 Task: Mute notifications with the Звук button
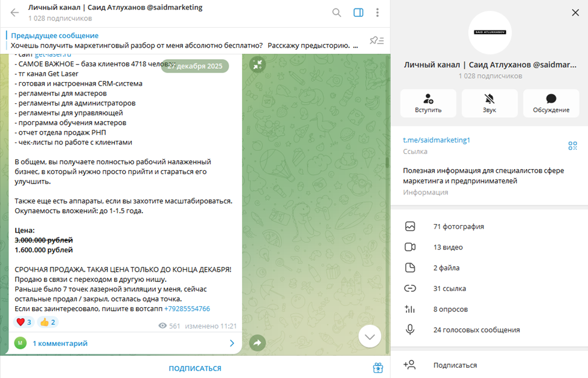490,103
